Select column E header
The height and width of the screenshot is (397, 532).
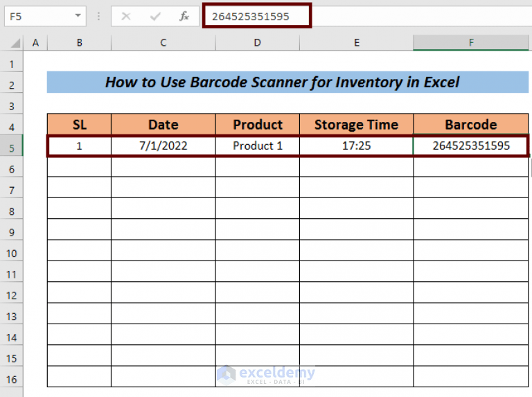click(x=357, y=43)
